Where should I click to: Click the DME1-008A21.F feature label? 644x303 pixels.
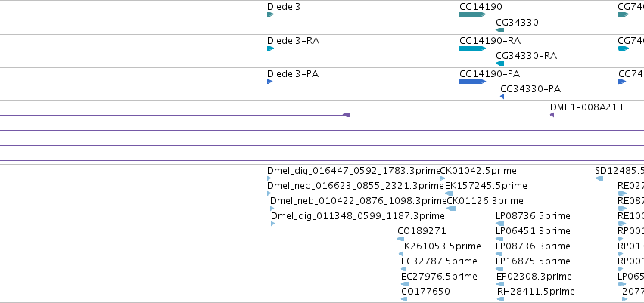point(587,107)
